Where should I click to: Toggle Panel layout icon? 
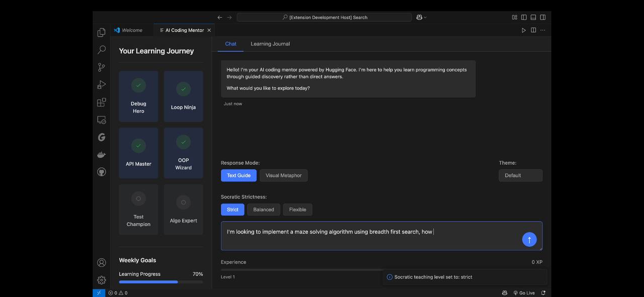pyautogui.click(x=533, y=17)
